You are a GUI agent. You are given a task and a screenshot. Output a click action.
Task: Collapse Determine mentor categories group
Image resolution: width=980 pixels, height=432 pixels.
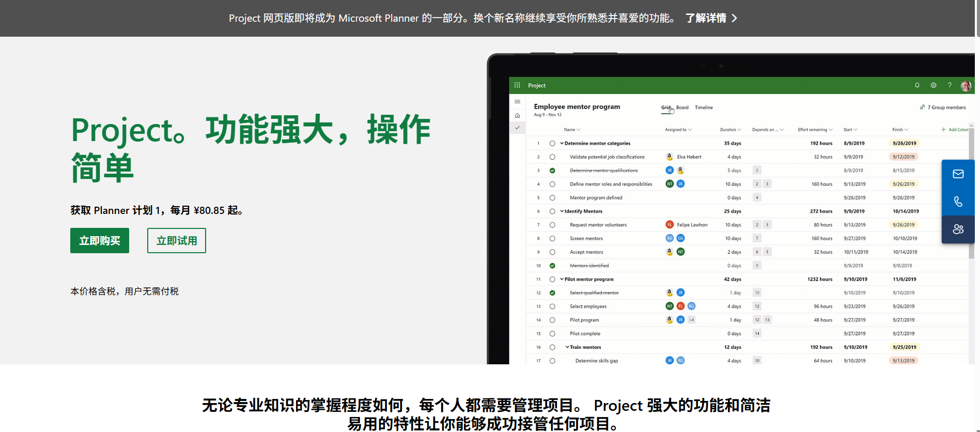pyautogui.click(x=562, y=143)
